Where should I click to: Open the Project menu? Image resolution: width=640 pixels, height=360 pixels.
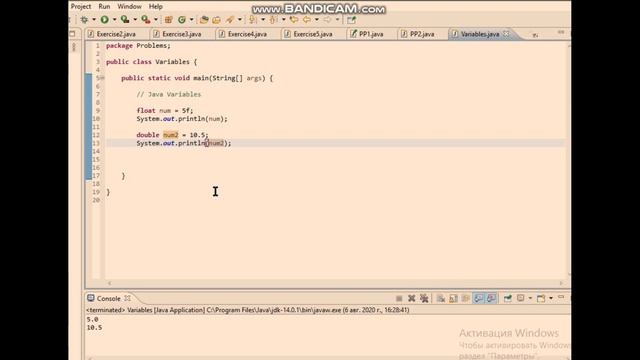[x=81, y=7]
